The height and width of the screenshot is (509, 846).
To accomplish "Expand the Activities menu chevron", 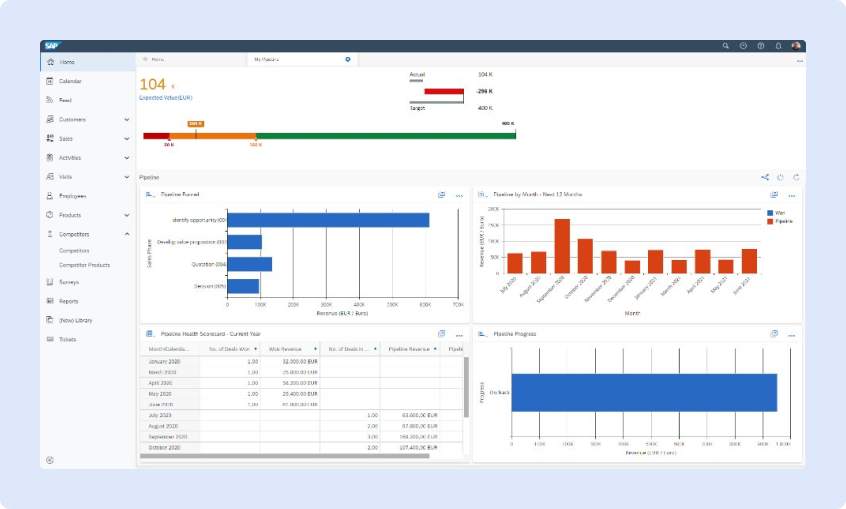I will (x=127, y=158).
